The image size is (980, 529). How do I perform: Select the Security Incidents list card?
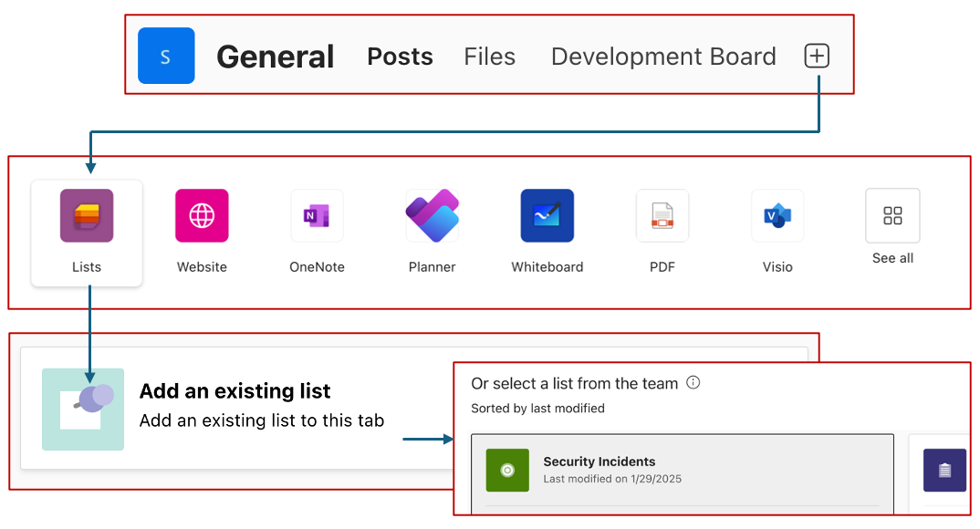[683, 473]
